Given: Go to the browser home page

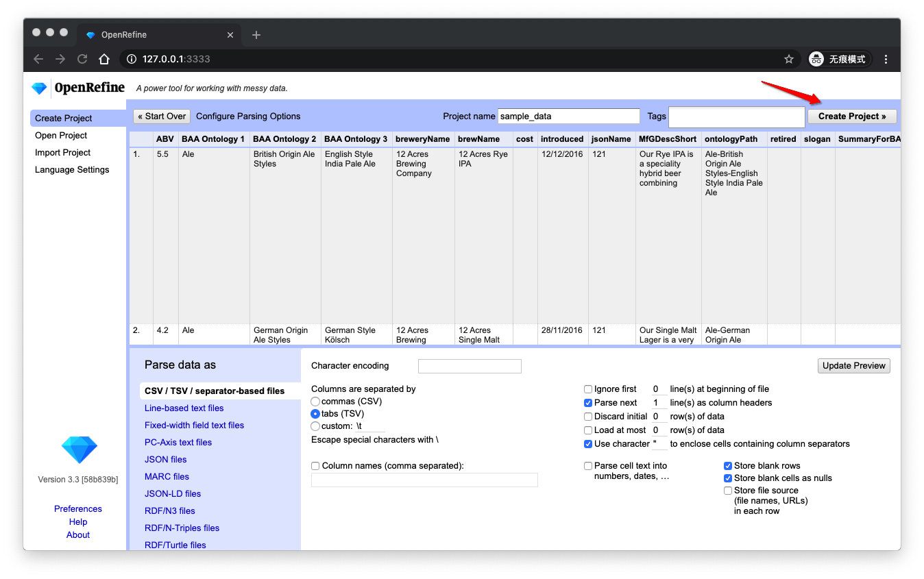Looking at the screenshot, I should click(x=104, y=59).
